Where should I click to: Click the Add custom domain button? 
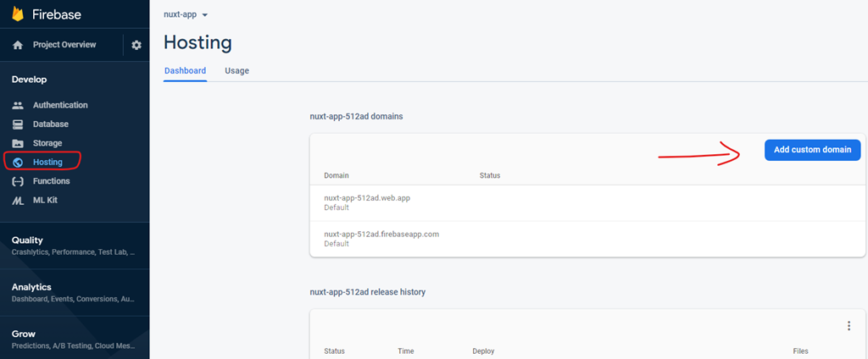coord(812,150)
